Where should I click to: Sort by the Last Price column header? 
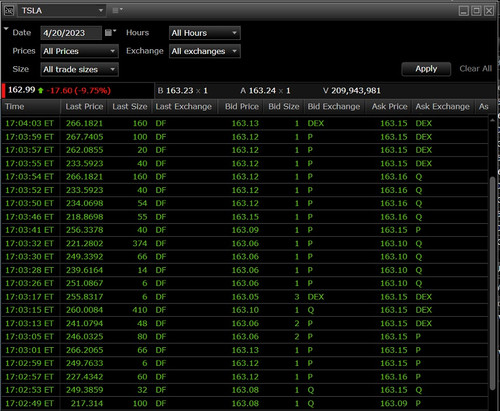84,107
